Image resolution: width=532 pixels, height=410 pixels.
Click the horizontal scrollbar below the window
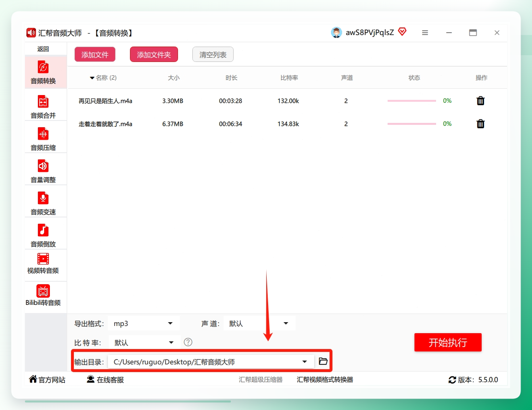click(128, 401)
